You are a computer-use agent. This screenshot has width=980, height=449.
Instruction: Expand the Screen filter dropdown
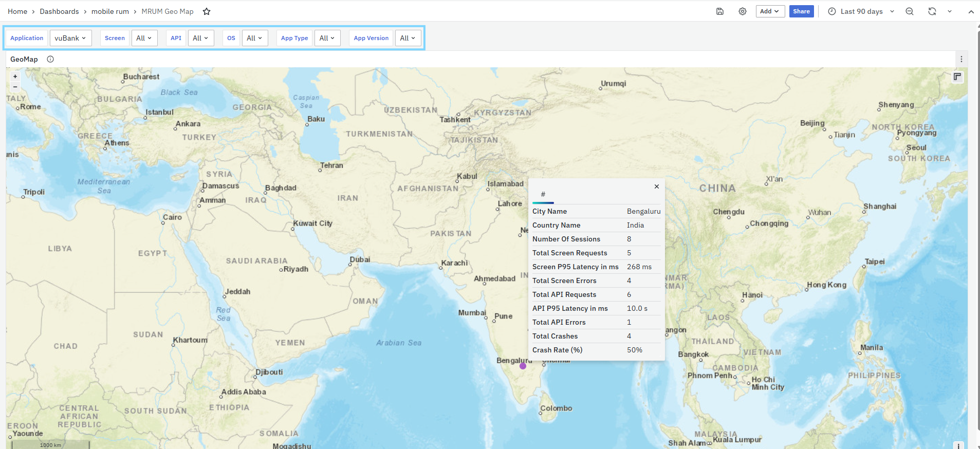click(144, 38)
